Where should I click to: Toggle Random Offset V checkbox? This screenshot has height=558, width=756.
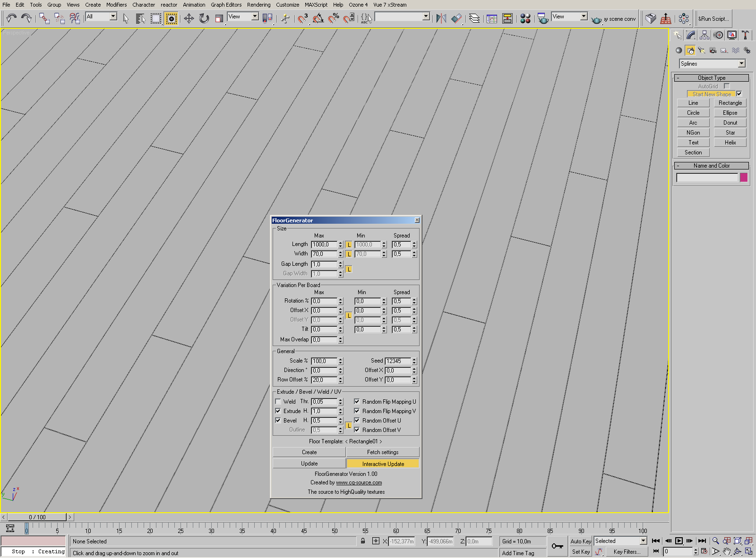coord(357,430)
